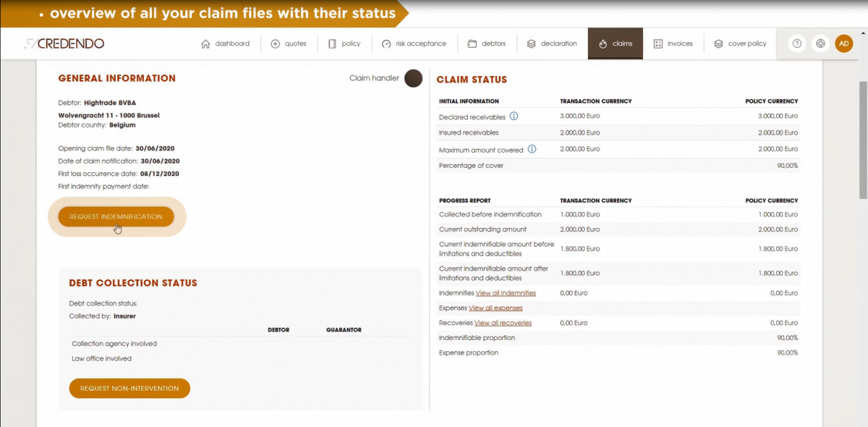Viewport: 868px width, 427px height.
Task: Open the declaration tab
Action: pyautogui.click(x=552, y=43)
